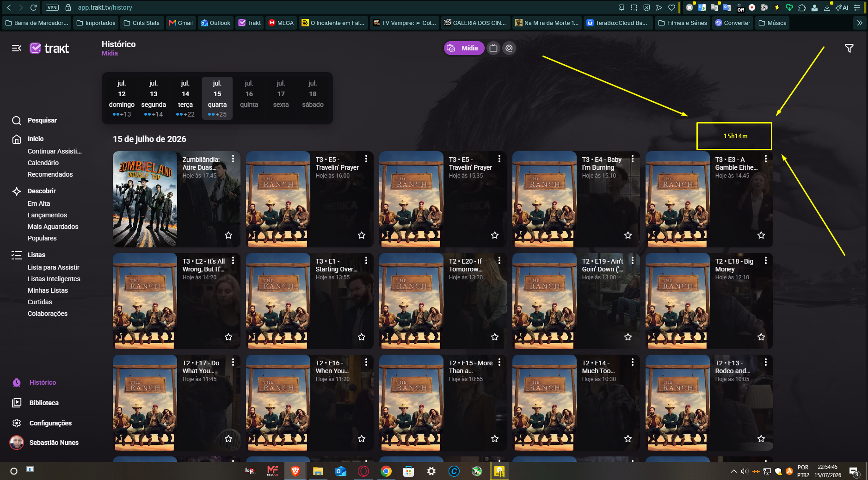Open the Gmail bookmark
The width and height of the screenshot is (868, 480).
click(181, 23)
